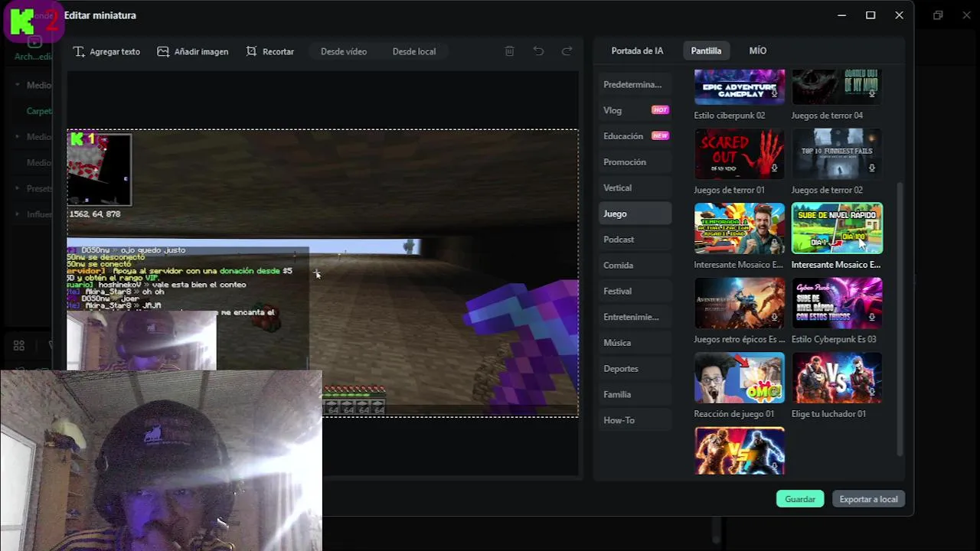Pick the Juegos retro épicos template

[739, 303]
